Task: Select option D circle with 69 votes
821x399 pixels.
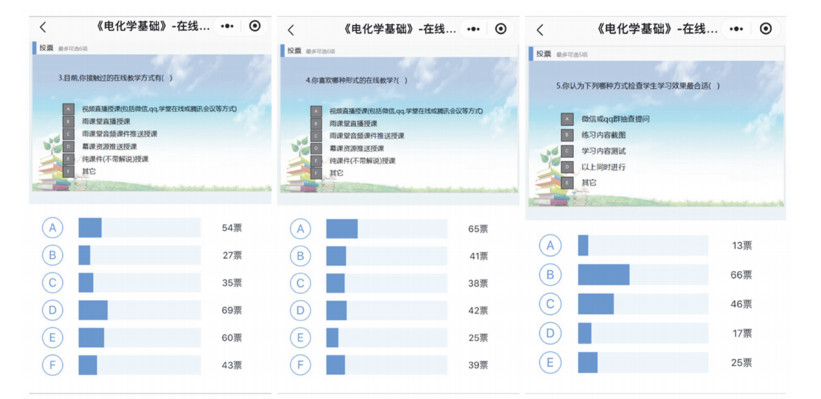Action: tap(52, 310)
